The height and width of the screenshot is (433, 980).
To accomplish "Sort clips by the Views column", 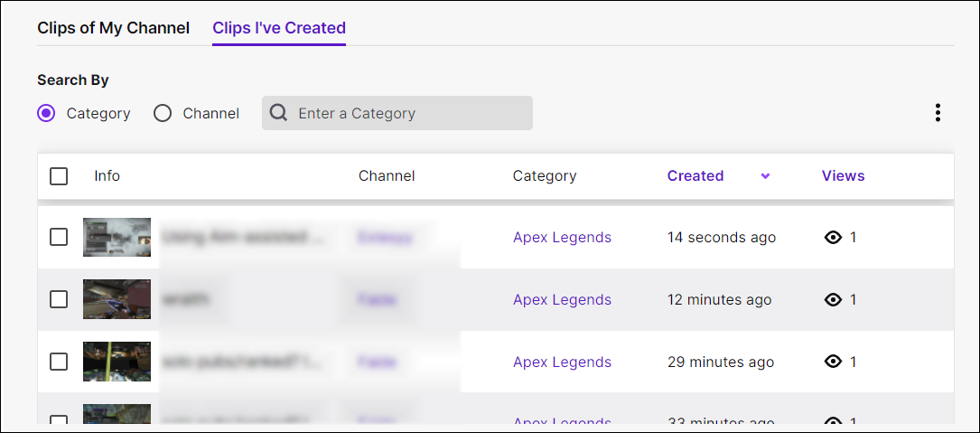I will pos(843,176).
